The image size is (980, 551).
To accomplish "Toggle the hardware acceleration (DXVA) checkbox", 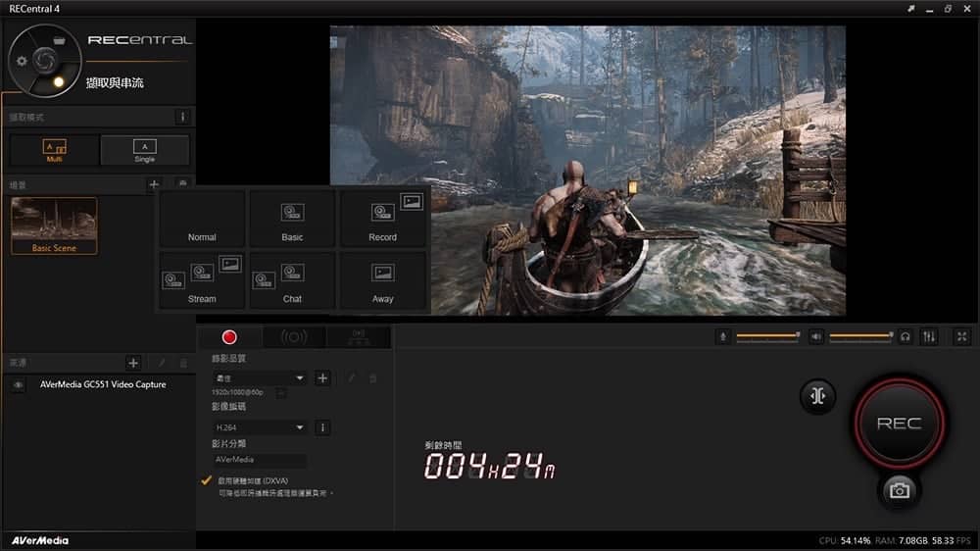I will pos(206,480).
